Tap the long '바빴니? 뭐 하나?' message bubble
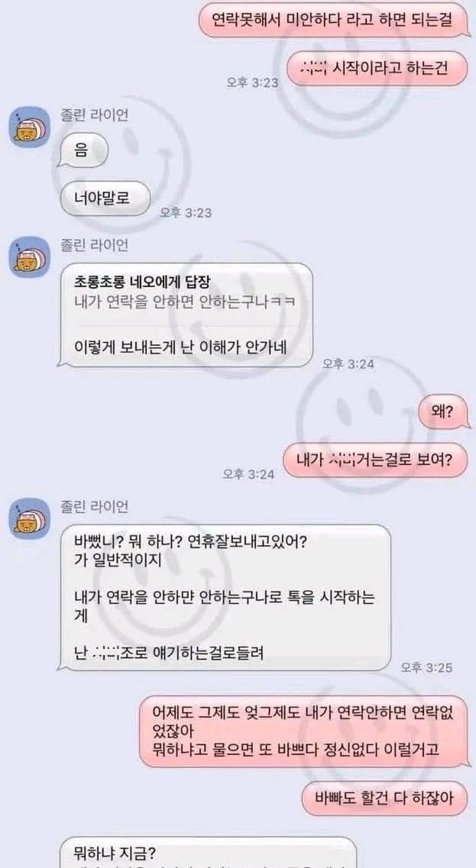 (225, 597)
